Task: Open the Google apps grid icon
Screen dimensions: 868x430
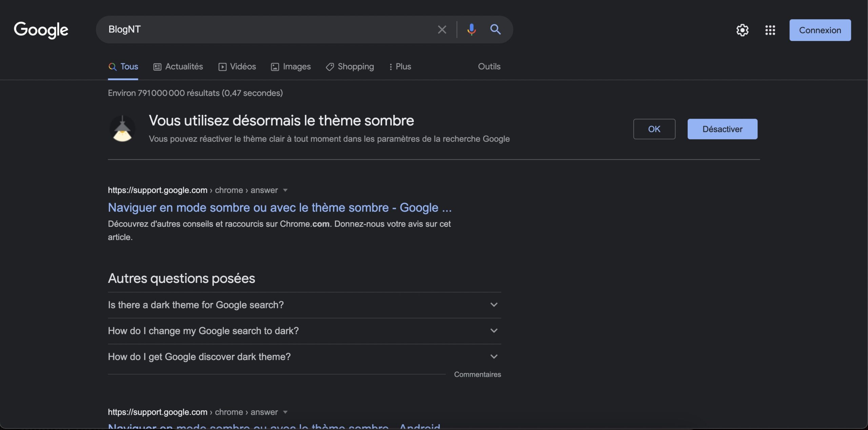Action: pyautogui.click(x=770, y=30)
